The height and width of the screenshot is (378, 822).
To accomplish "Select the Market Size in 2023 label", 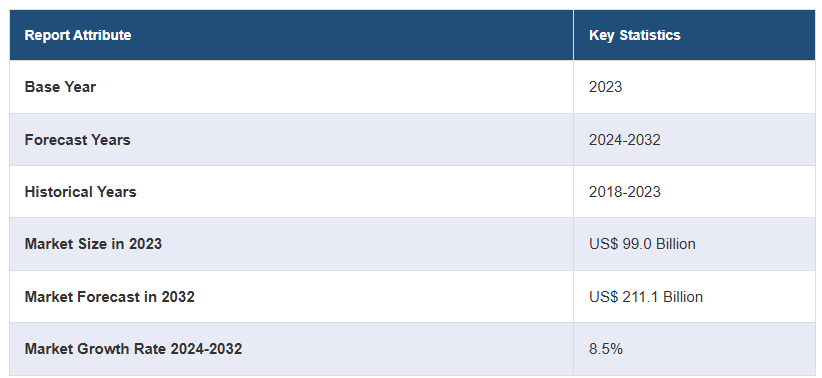I will (93, 244).
